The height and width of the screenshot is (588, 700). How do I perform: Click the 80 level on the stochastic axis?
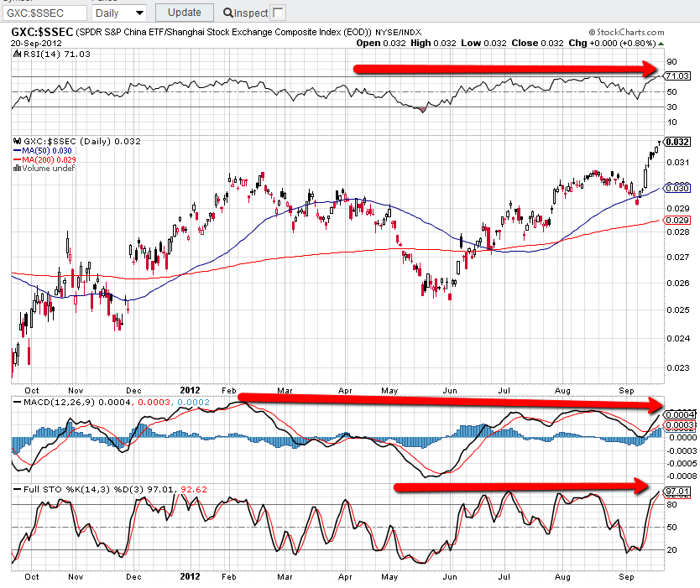(671, 505)
